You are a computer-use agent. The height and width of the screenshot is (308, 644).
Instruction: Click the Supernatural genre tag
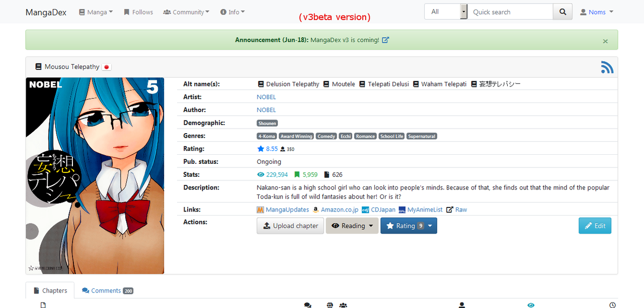(x=422, y=136)
